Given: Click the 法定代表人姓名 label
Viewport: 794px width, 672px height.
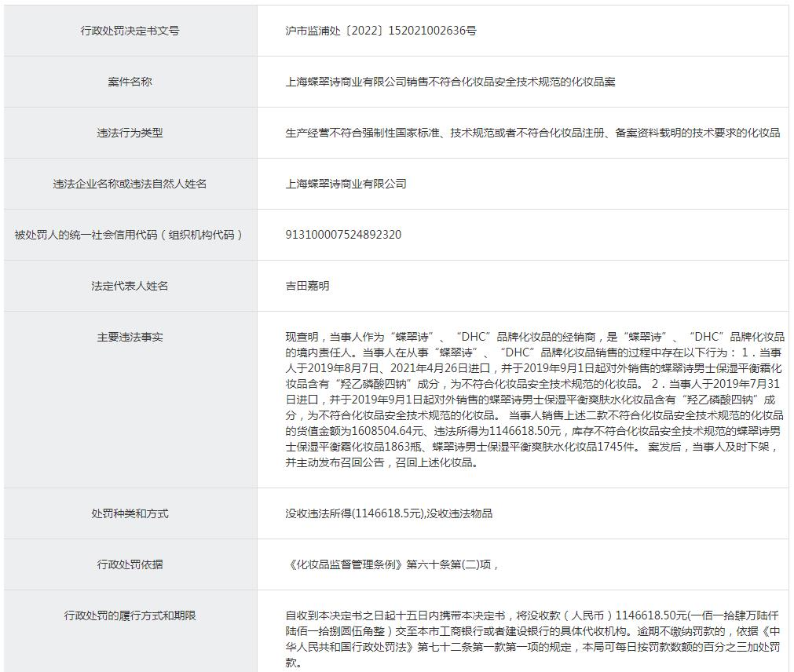Looking at the screenshot, I should coord(130,286).
